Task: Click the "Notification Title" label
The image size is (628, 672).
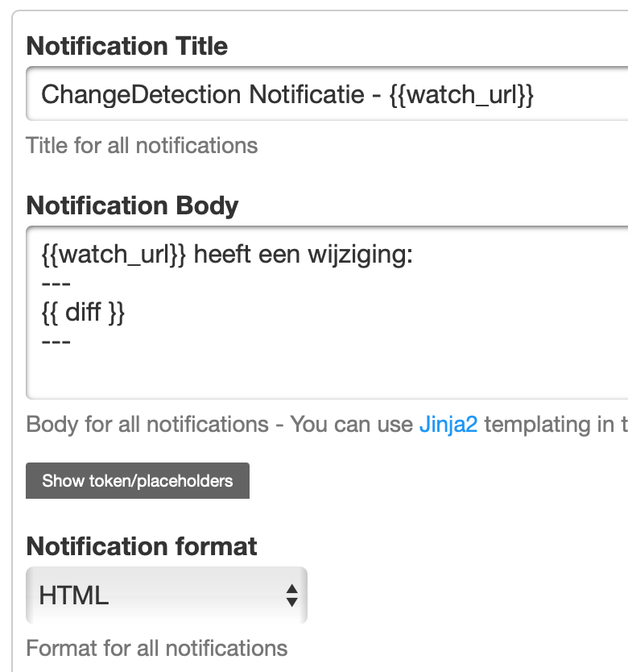Action: pos(127,46)
